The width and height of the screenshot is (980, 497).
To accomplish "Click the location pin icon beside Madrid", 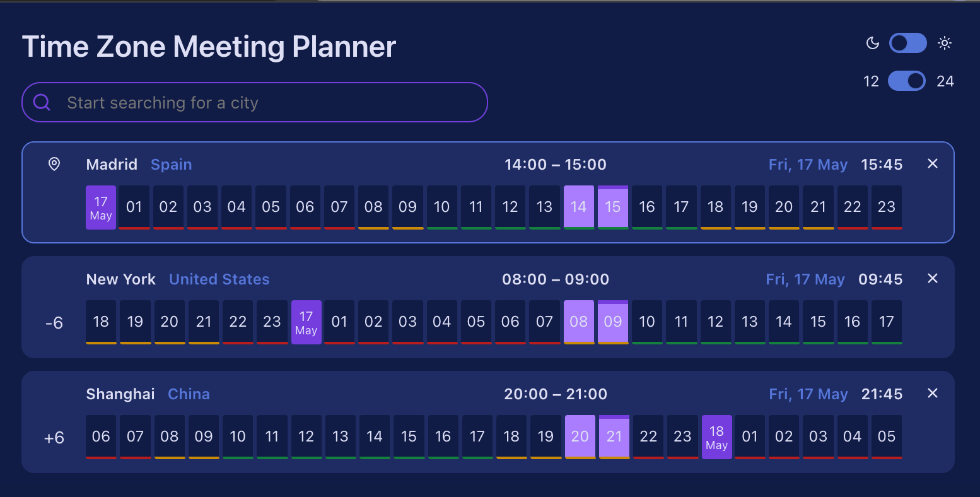I will click(x=54, y=165).
